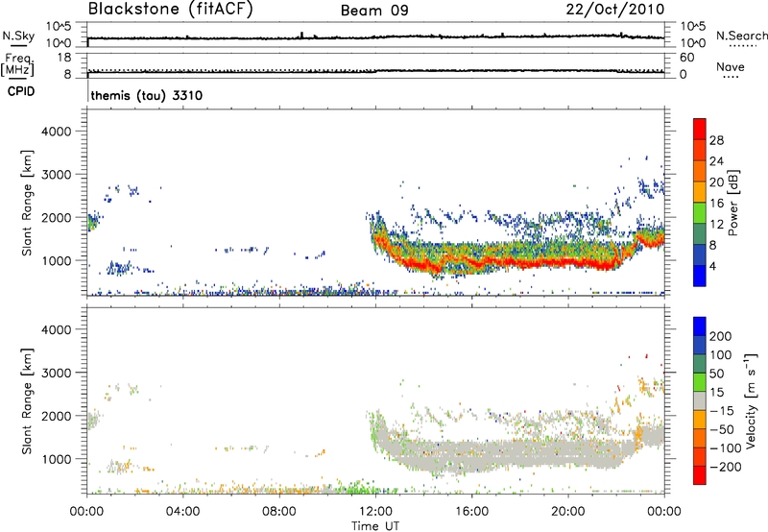Click the "4000" tick of the power panel

(x=57, y=132)
